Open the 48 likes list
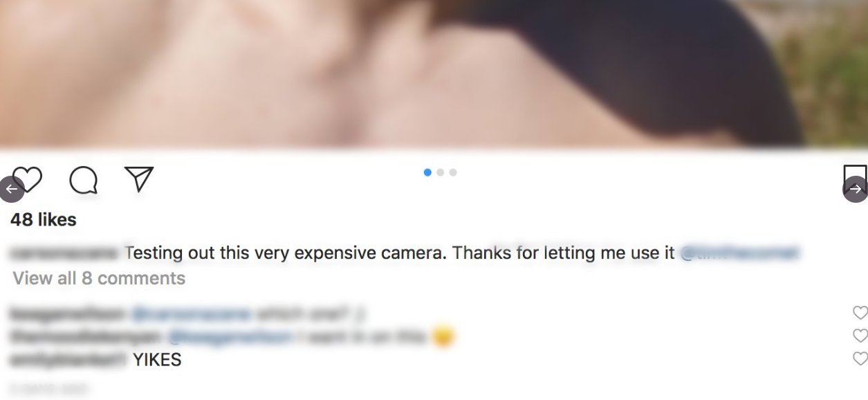The height and width of the screenshot is (400, 868). point(44,219)
